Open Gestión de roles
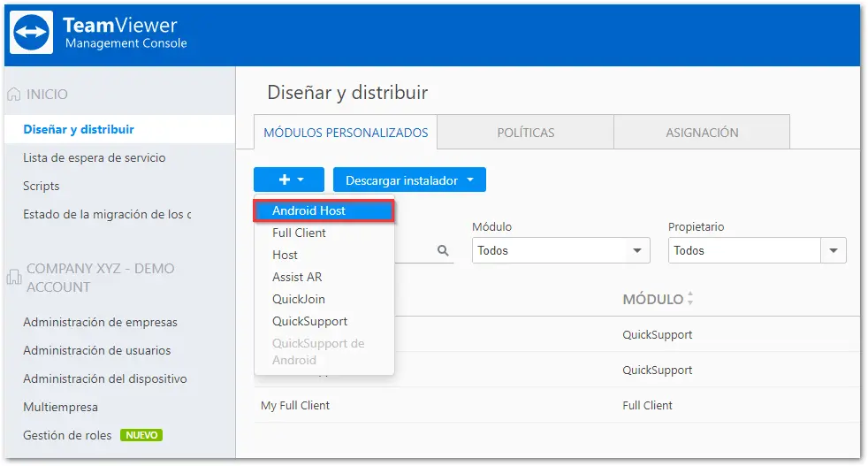Screen dimensions: 868x466 [x=67, y=436]
